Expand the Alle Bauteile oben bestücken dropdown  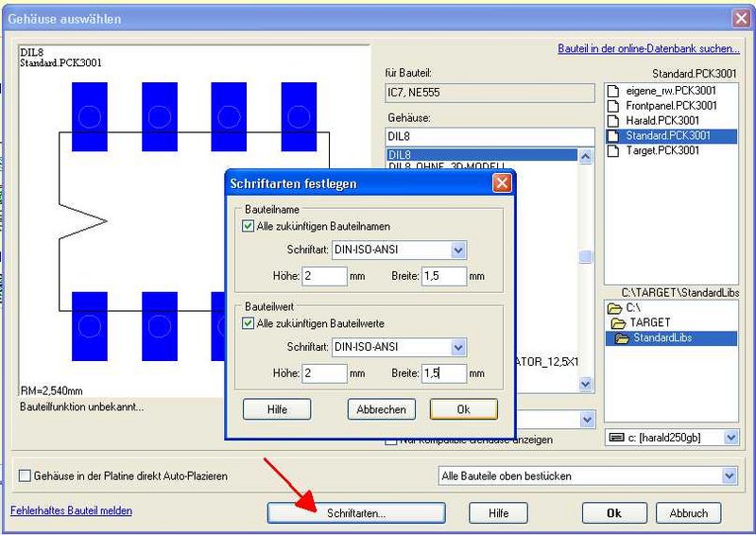729,475
